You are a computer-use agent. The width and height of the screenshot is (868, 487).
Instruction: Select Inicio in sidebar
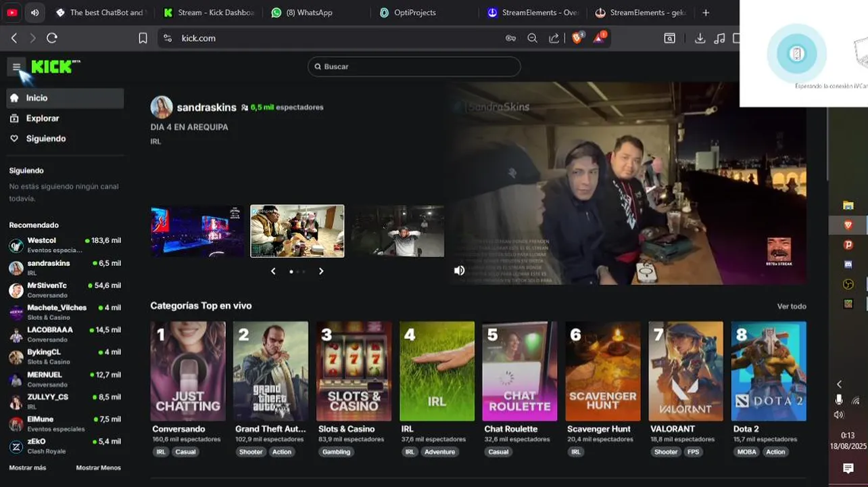[x=65, y=98]
